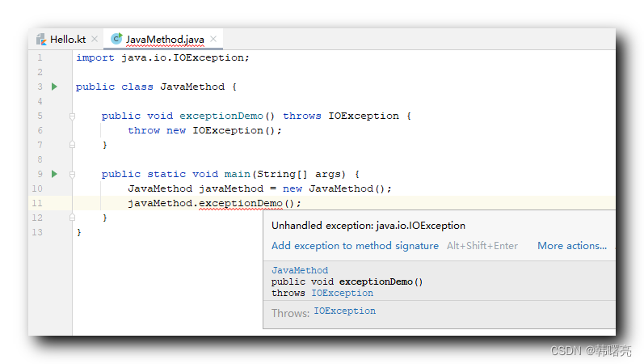Viewport: 644px width, 364px height.
Task: Click 'throw new IOException();' on line 6
Action: point(204,130)
